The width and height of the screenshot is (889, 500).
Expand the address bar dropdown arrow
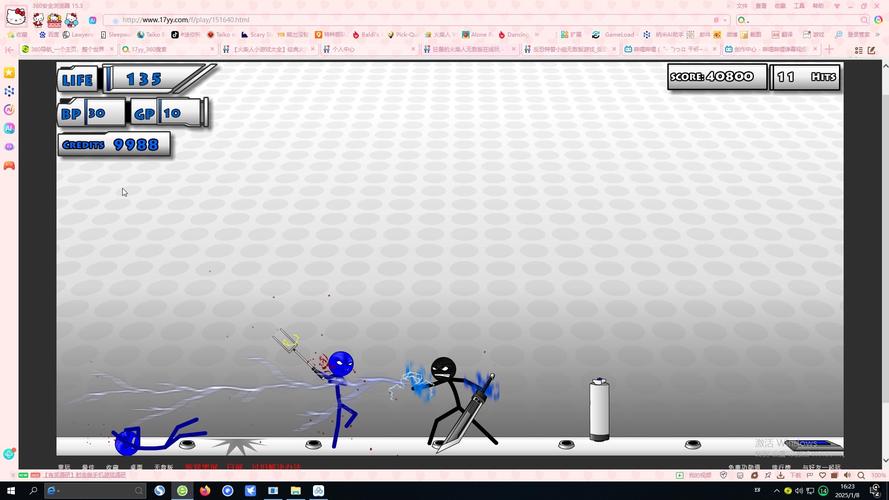(725, 20)
